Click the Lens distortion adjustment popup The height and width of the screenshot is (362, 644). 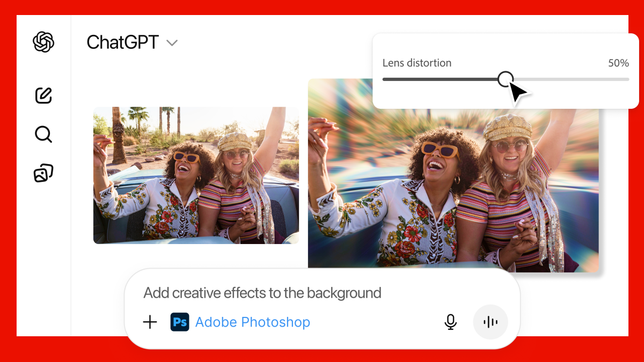click(504, 71)
